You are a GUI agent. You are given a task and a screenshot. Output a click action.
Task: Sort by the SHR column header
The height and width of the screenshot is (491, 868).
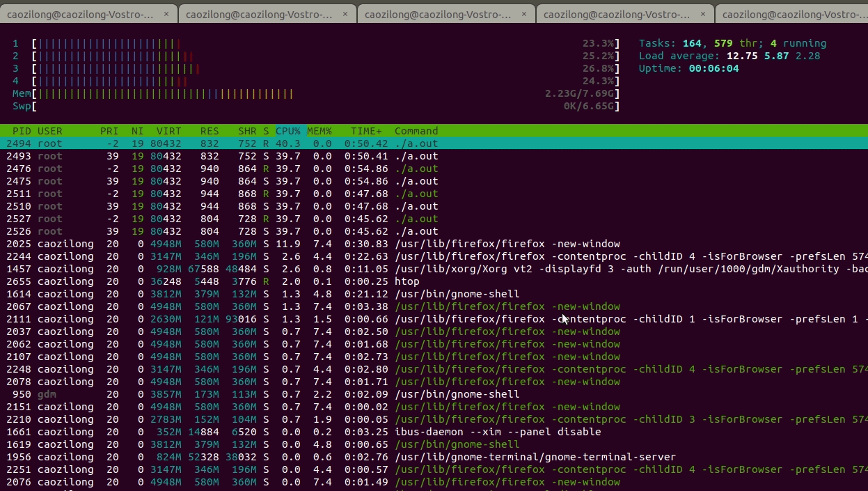tap(247, 131)
